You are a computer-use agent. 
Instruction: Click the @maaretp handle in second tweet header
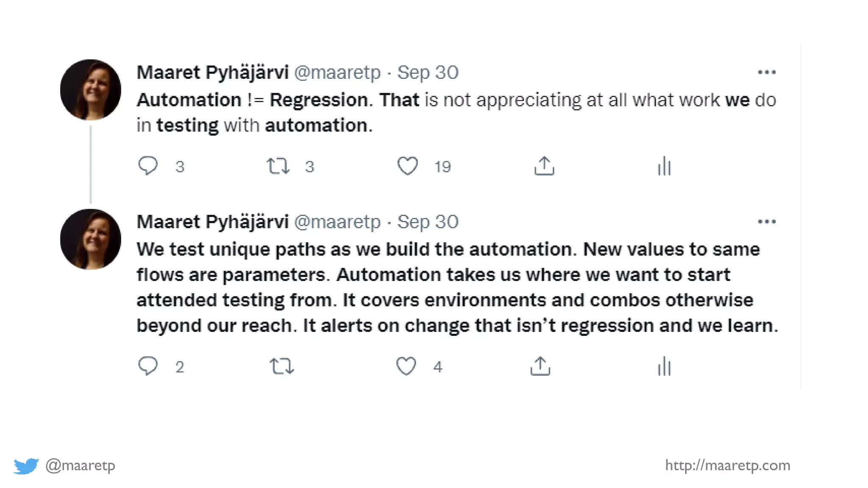click(x=337, y=222)
